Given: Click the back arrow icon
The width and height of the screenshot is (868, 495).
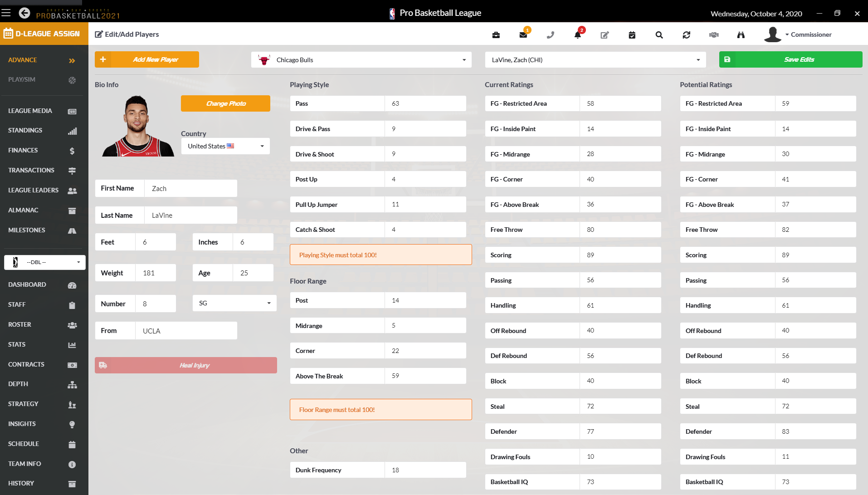Looking at the screenshot, I should click(24, 13).
